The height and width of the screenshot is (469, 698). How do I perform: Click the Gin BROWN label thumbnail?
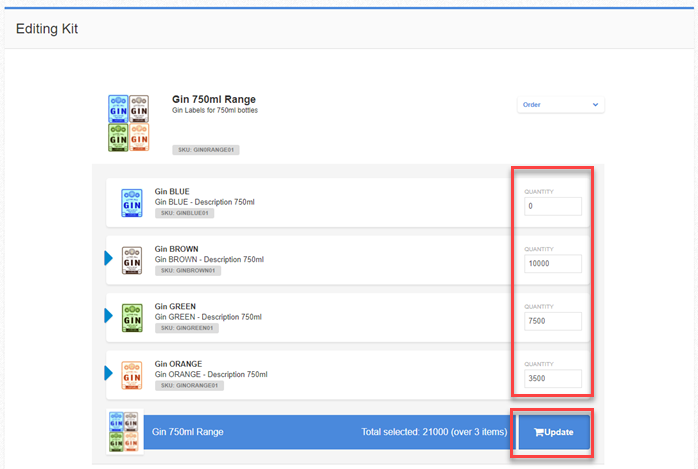pos(132,260)
